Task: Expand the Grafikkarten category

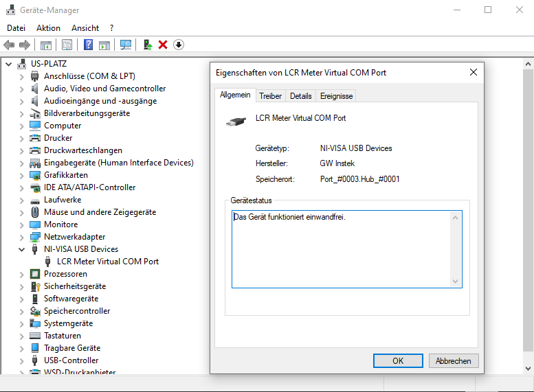Action: pyautogui.click(x=22, y=175)
